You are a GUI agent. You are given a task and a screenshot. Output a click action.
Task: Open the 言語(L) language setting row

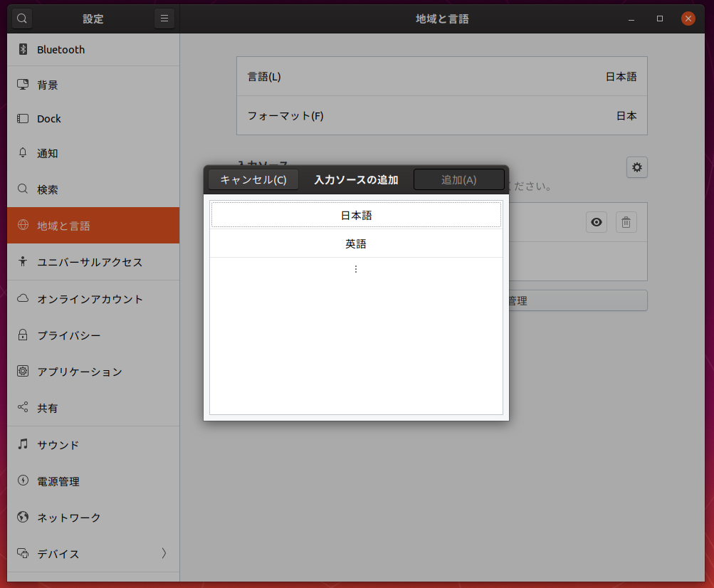(x=441, y=76)
